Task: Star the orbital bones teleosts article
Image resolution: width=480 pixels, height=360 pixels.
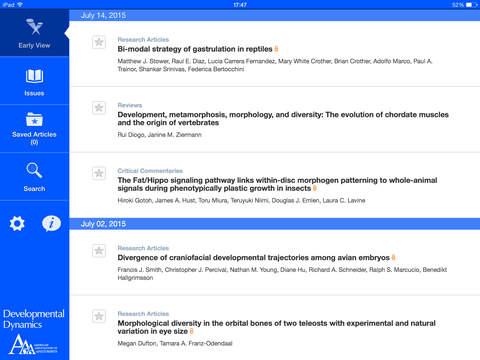Action: pyautogui.click(x=99, y=316)
